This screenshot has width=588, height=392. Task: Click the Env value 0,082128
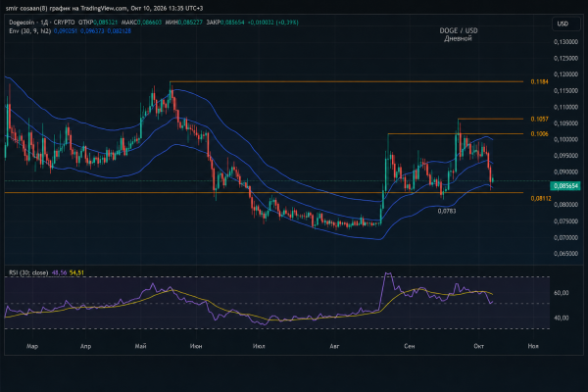pos(119,30)
